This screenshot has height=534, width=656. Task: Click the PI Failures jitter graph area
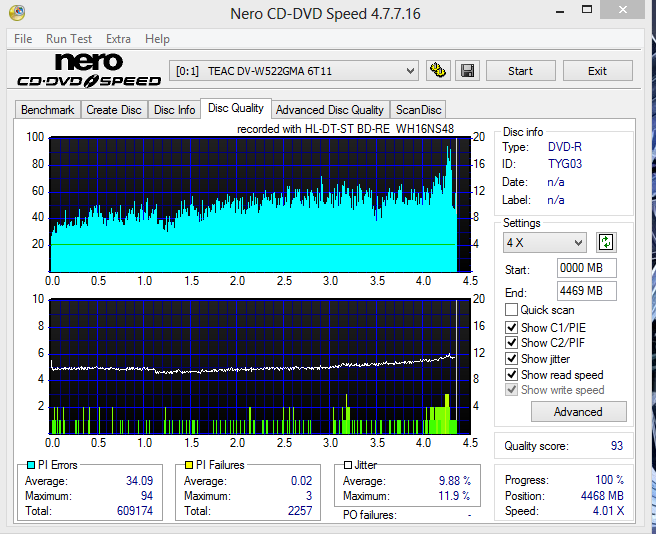click(x=260, y=366)
